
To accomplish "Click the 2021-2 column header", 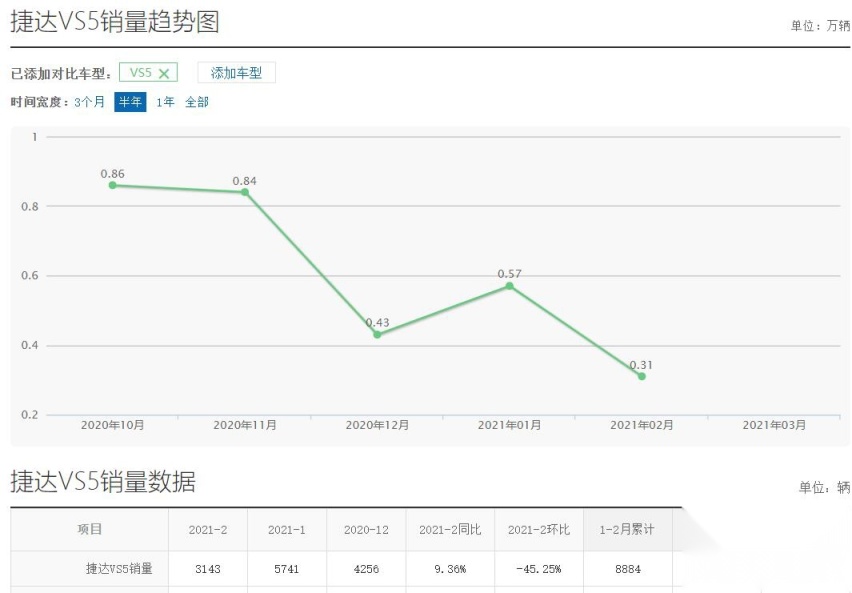I will [208, 530].
